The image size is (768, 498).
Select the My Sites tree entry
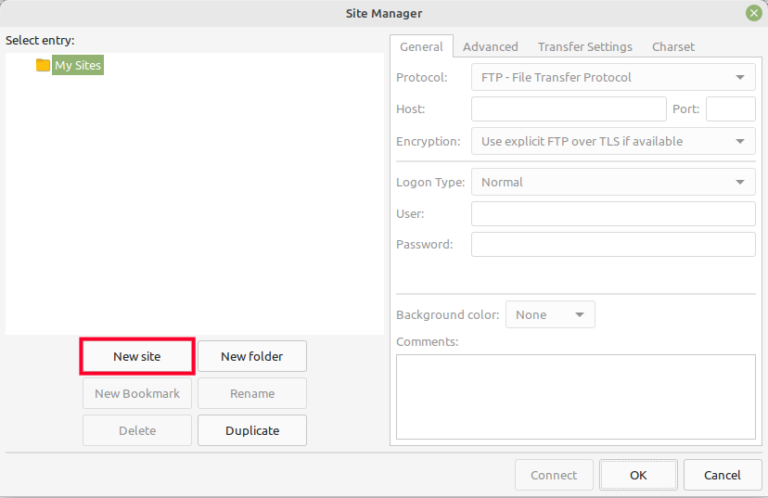[78, 65]
